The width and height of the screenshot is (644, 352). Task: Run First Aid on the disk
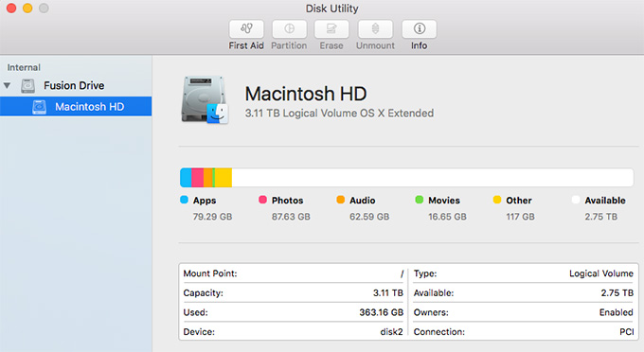point(246,28)
